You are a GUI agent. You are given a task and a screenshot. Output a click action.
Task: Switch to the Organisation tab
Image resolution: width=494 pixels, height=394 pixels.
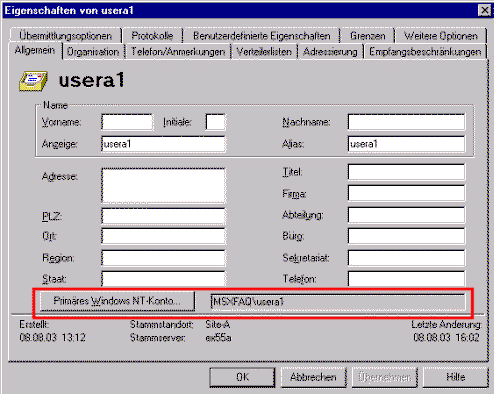click(x=93, y=52)
